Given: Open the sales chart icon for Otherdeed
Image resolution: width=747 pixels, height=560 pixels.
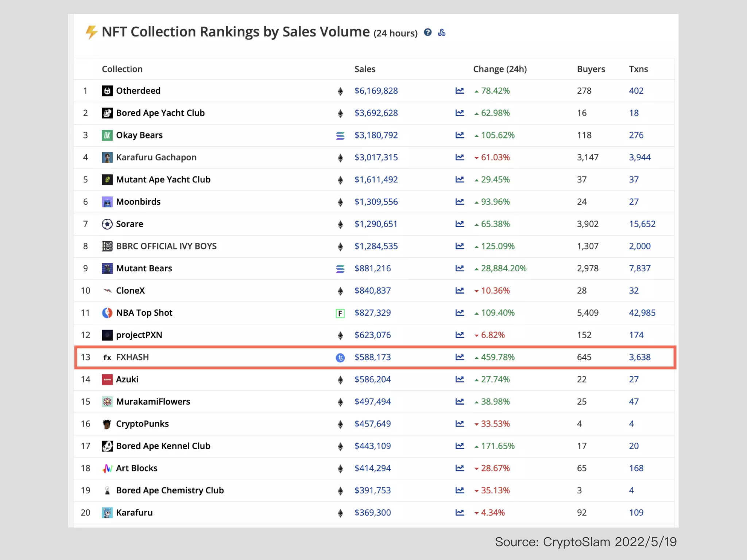Looking at the screenshot, I should (460, 90).
